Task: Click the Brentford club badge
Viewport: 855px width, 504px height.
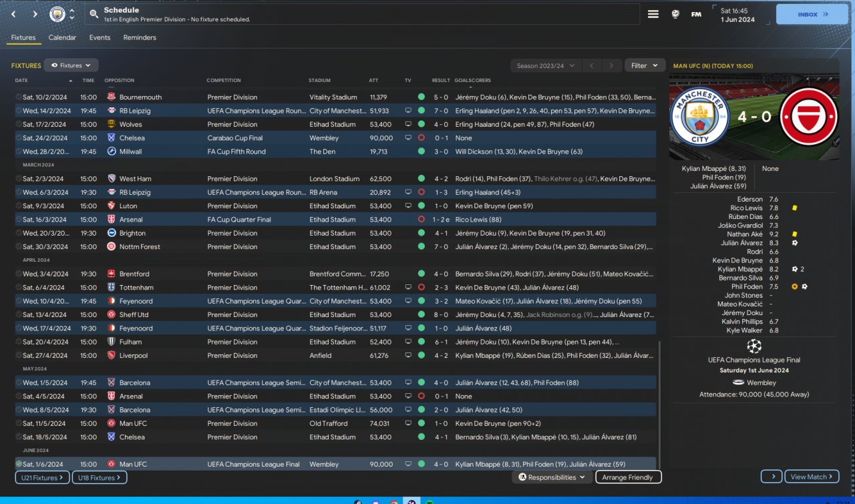Action: point(112,274)
